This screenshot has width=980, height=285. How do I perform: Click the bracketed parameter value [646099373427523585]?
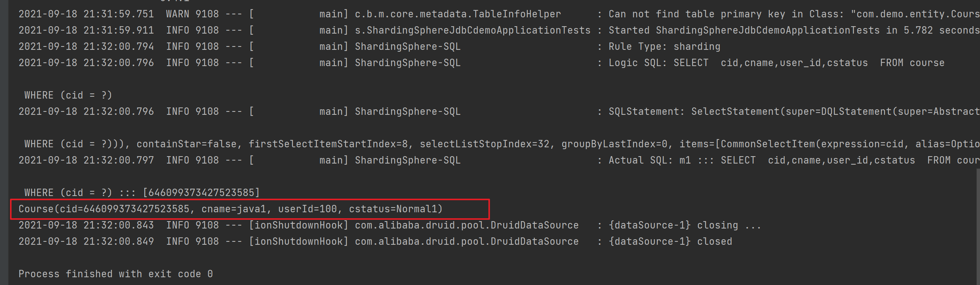(x=201, y=193)
